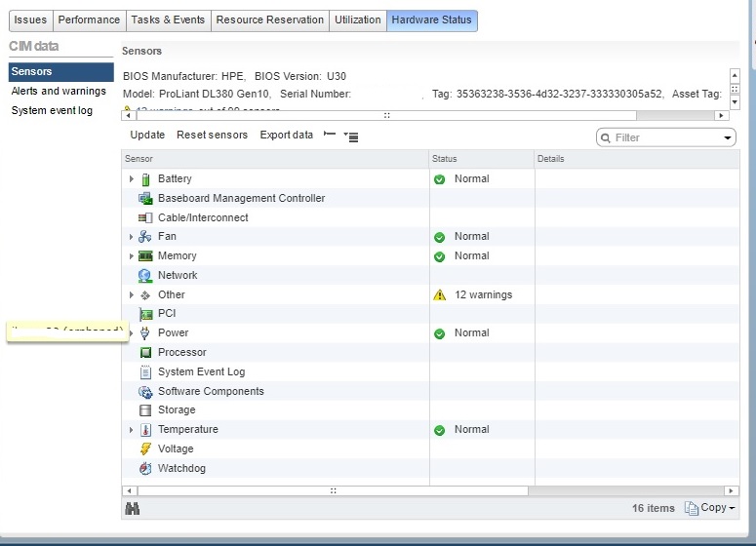The image size is (756, 546).
Task: Click the Watchdog sensor icon
Action: coord(145,469)
